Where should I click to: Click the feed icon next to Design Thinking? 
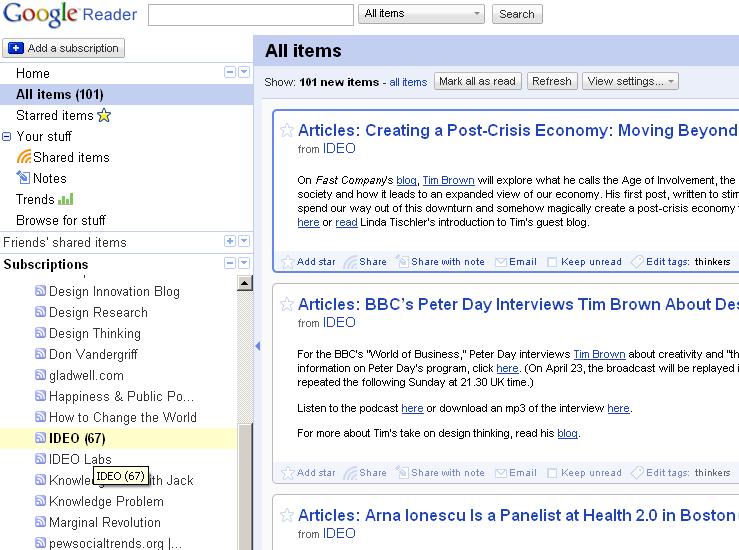click(41, 333)
